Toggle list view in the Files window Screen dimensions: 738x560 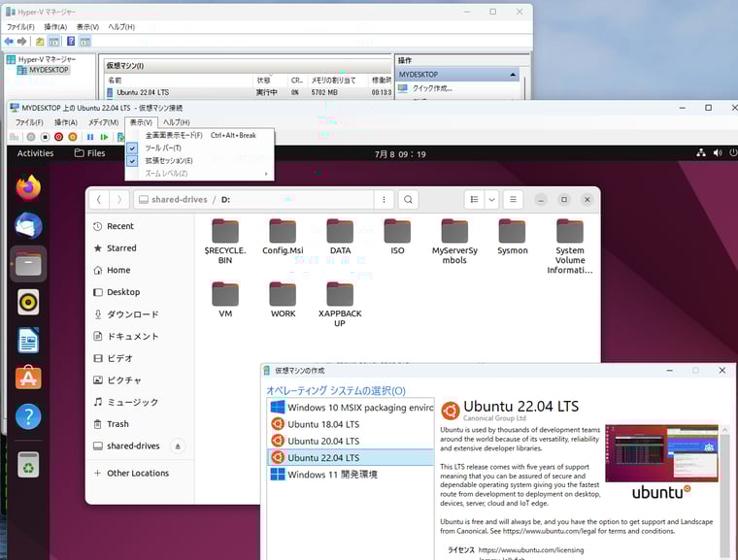click(475, 200)
